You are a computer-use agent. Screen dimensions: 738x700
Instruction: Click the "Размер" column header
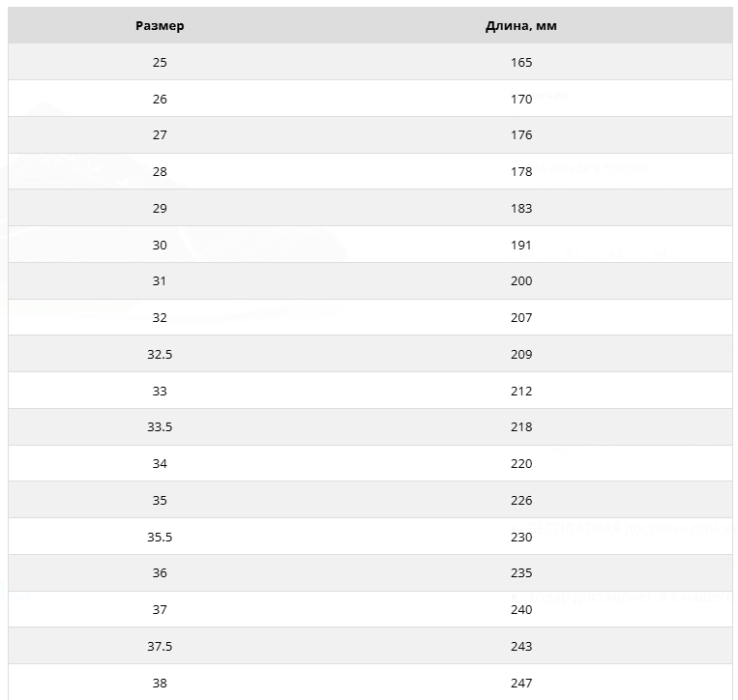[160, 26]
